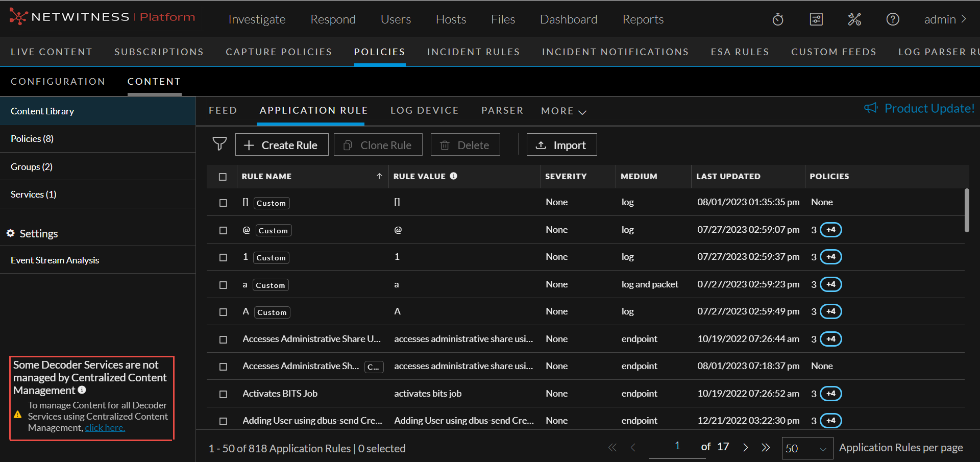This screenshot has width=980, height=462.
Task: Open Help via question mark icon
Action: 893,19
